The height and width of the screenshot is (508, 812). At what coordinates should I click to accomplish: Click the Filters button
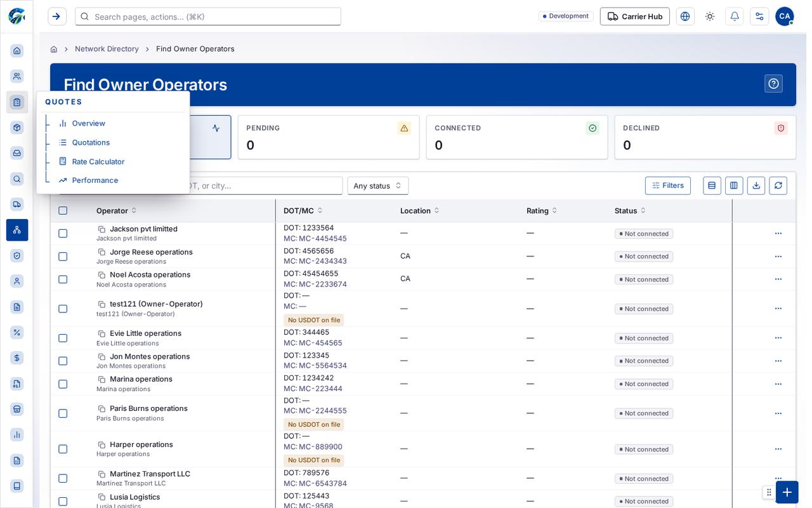coord(668,185)
